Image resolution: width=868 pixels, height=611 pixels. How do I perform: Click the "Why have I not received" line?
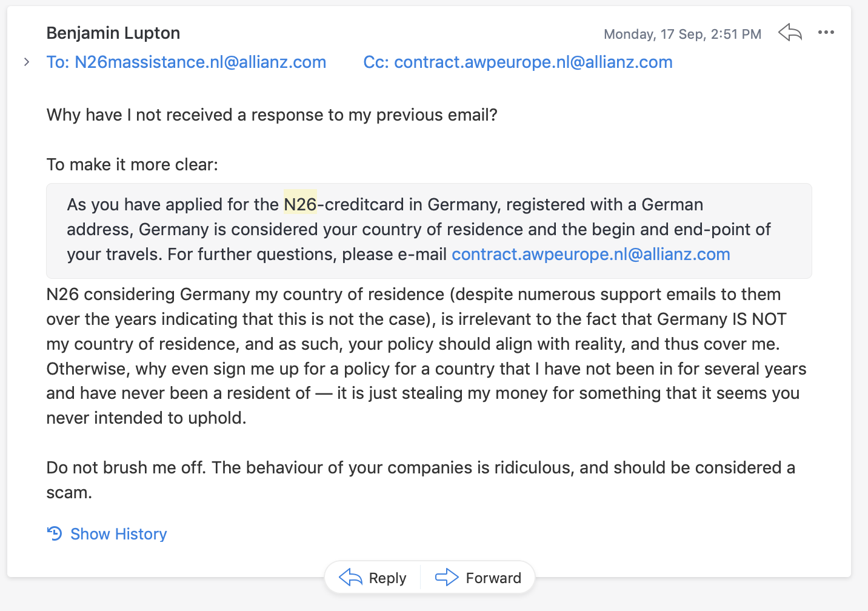(272, 115)
